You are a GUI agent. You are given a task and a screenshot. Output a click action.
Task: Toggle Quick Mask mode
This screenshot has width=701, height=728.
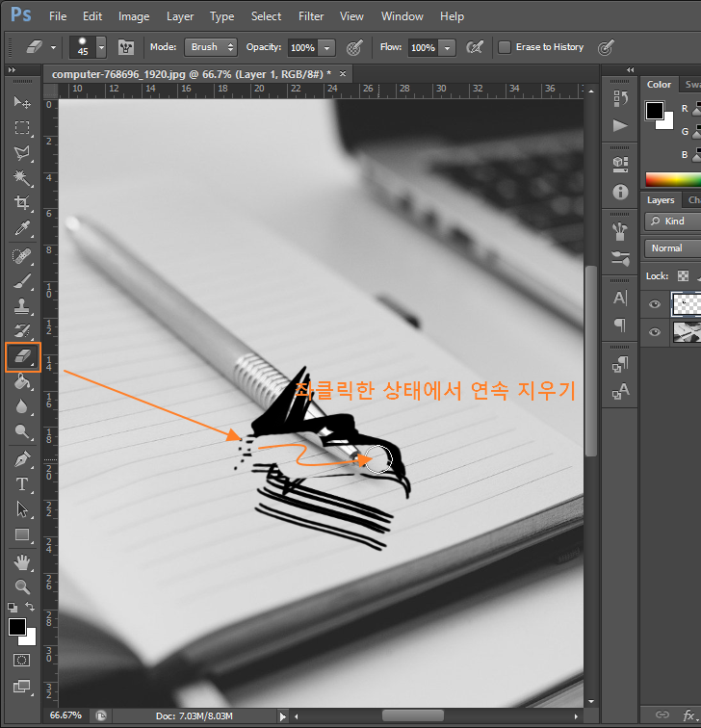(21, 661)
